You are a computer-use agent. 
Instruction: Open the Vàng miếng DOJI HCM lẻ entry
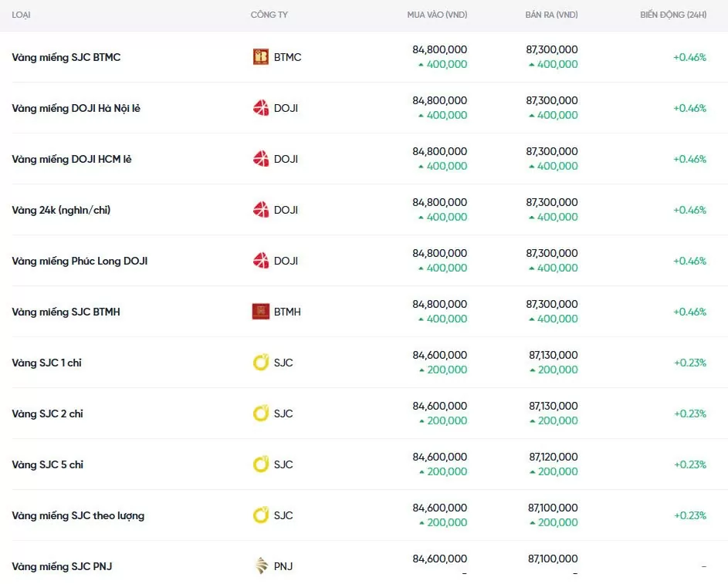pos(72,160)
